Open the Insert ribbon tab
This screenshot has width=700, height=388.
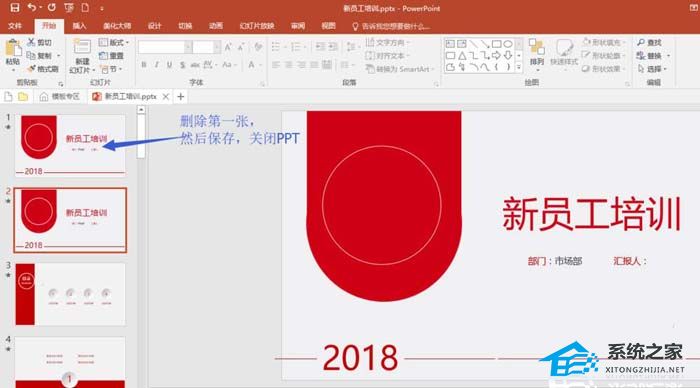click(x=79, y=26)
